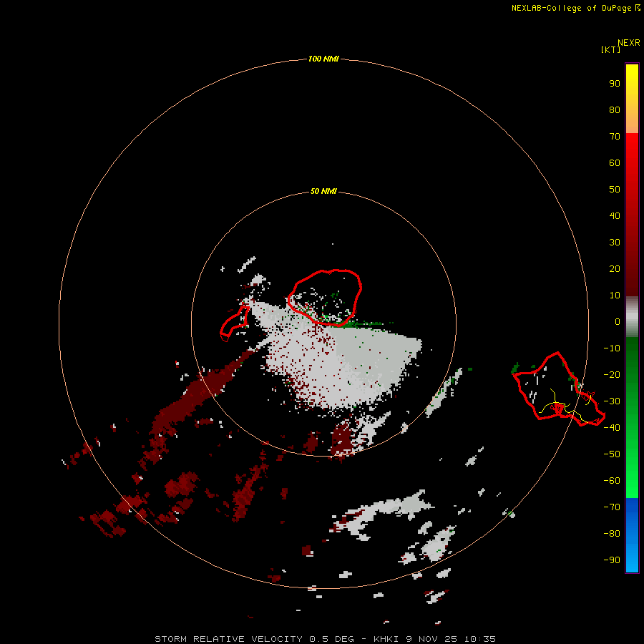Click the 50 NMI range ring label
Image resolution: width=644 pixels, height=644 pixels.
(x=323, y=191)
